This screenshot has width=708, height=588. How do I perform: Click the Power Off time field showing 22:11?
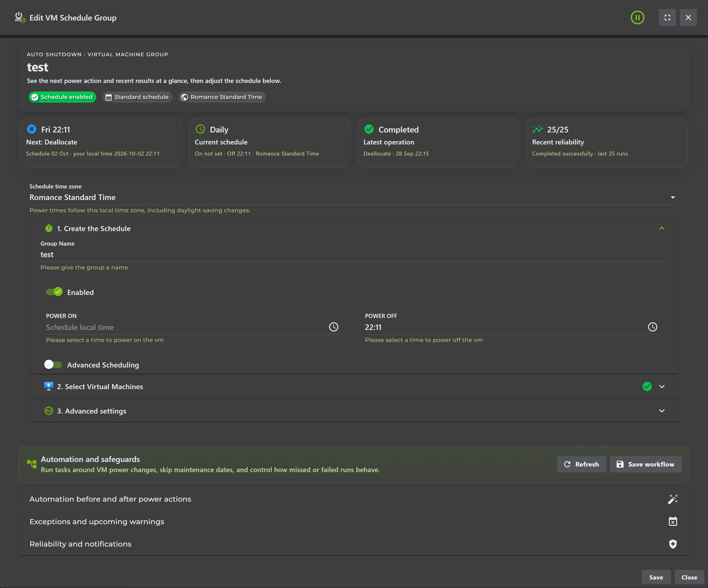click(x=504, y=327)
